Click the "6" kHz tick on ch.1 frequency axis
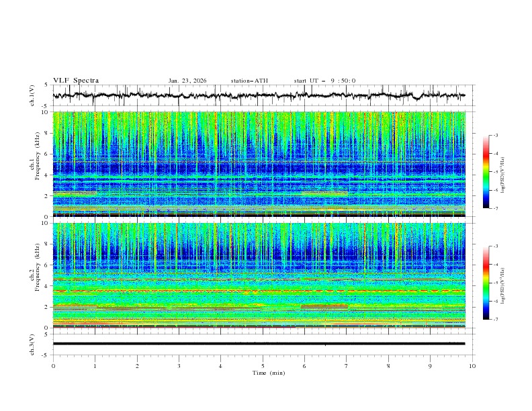 pyautogui.click(x=48, y=154)
